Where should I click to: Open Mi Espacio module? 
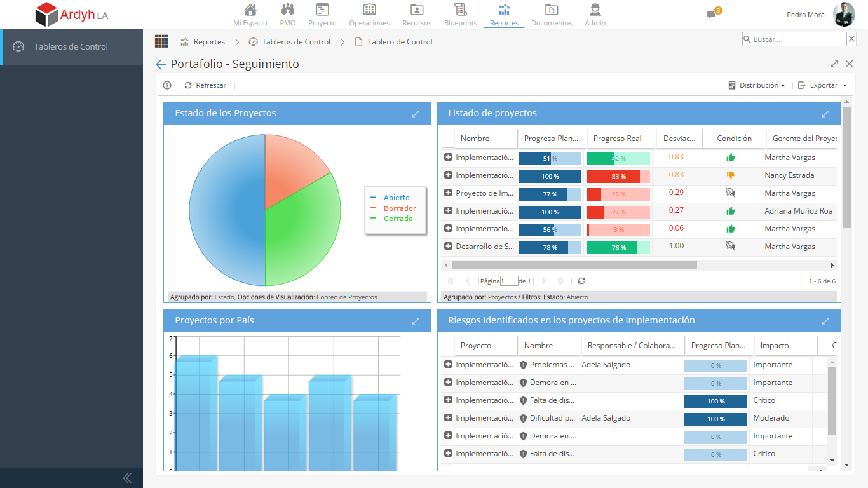pos(250,15)
